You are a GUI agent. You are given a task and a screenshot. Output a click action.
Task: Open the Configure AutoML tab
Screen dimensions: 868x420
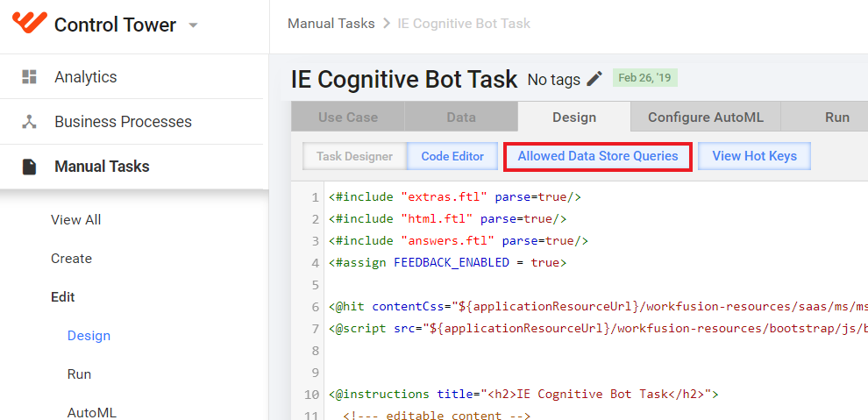[706, 117]
